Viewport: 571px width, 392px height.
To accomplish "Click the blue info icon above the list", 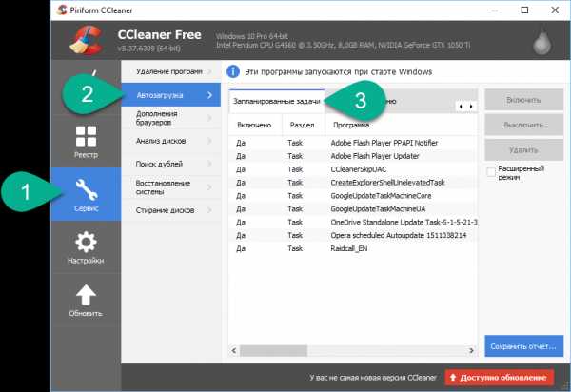I will pos(233,71).
